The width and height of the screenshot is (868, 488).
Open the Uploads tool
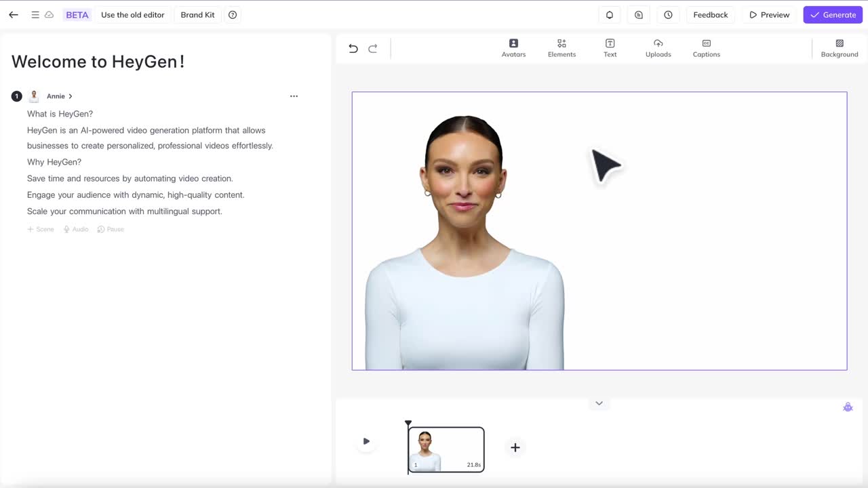click(658, 48)
